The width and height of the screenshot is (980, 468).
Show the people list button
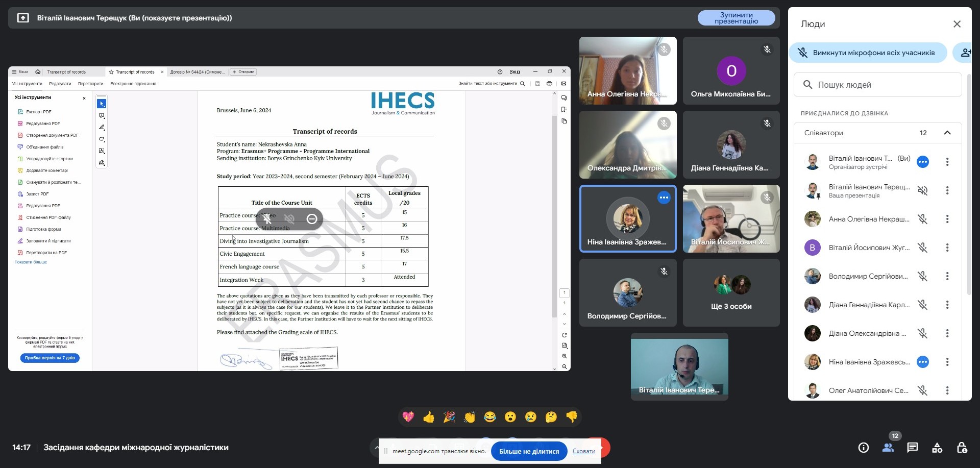point(888,448)
